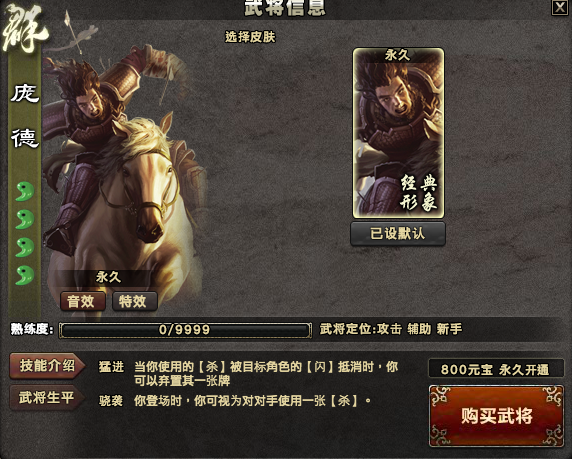Screen dimensions: 572x459
Task: Switch to the 技能介绍 tab
Action: click(47, 366)
